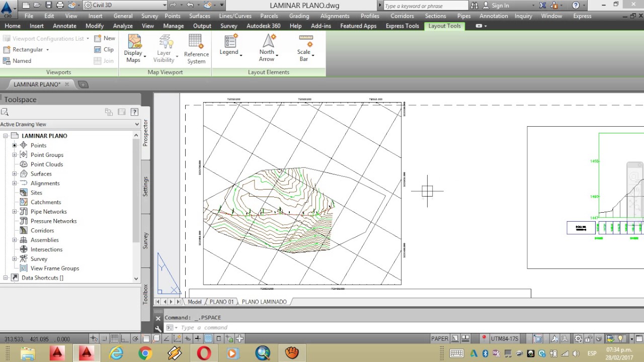
Task: Click the Autodesk Exchange X icon in title bar
Action: 542,6
